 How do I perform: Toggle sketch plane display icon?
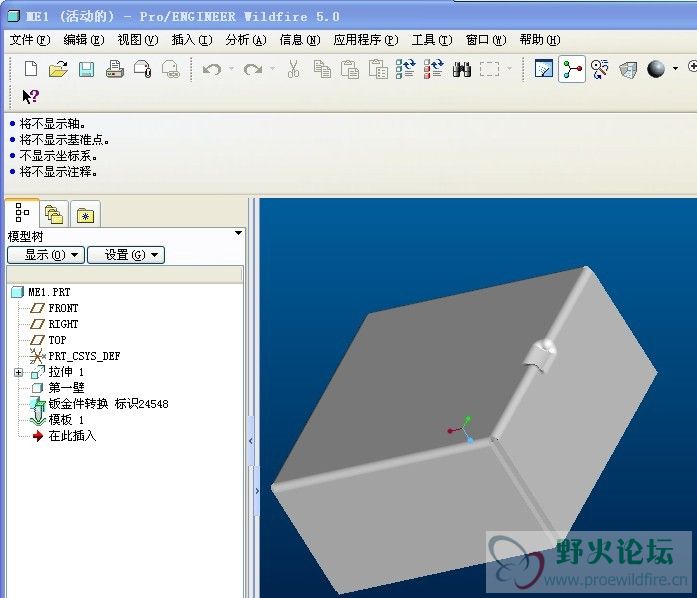pos(544,69)
